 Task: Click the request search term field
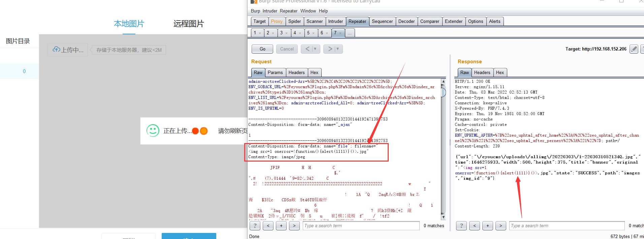[361, 226]
